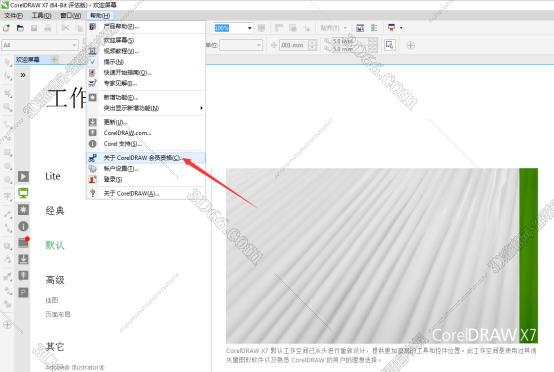Viewport: 554px width, 372px height.
Task: Click the Open folder icon in toolbar
Action: [x=20, y=28]
